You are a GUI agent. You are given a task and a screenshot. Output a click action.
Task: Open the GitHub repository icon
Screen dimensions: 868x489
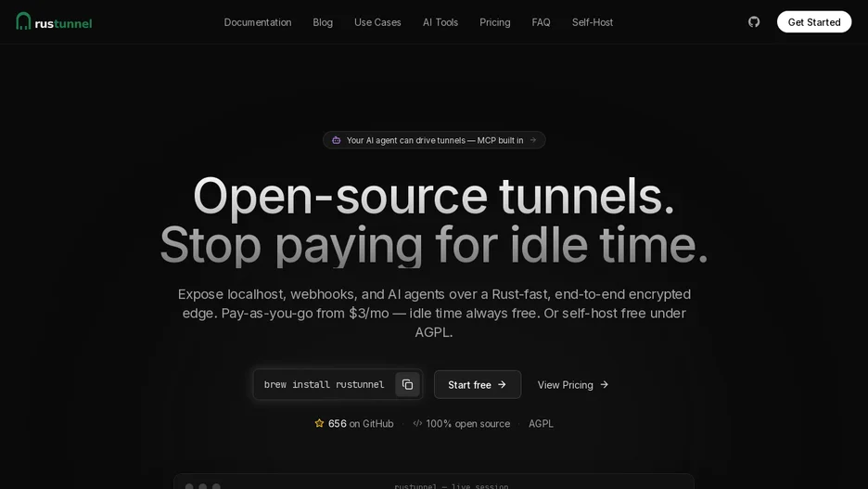[x=753, y=22]
